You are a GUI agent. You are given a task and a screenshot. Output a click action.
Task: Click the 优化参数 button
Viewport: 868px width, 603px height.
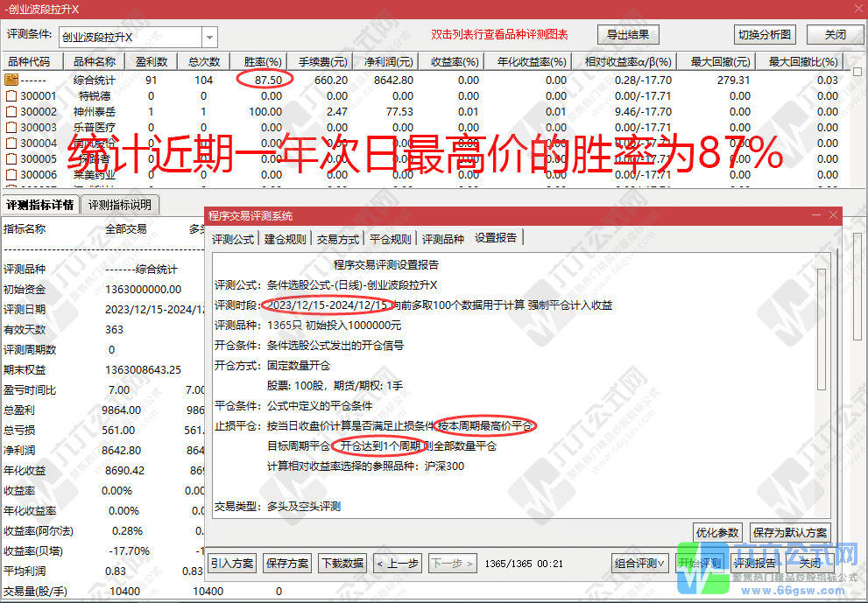[x=717, y=531]
